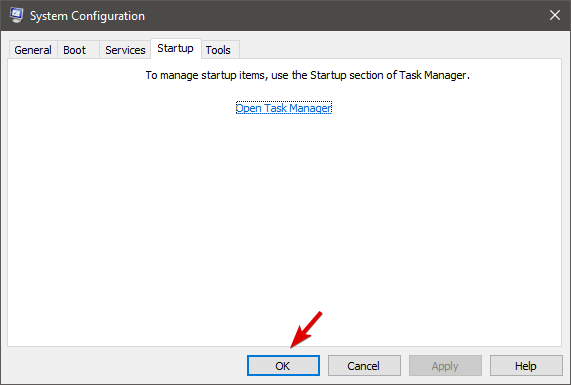571x385 pixels.
Task: Close the System Configuration window
Action: [x=555, y=15]
